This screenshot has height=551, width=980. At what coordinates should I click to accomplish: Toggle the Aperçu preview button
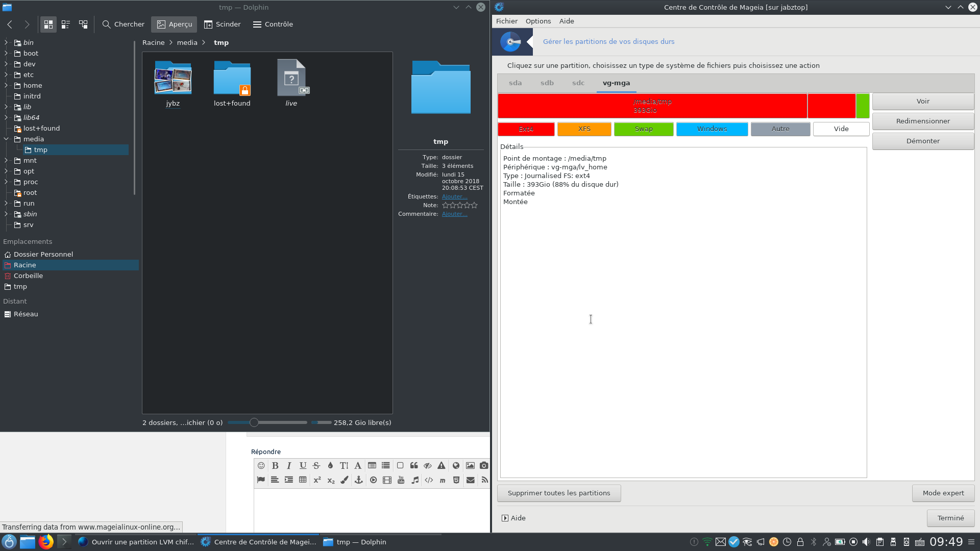175,24
